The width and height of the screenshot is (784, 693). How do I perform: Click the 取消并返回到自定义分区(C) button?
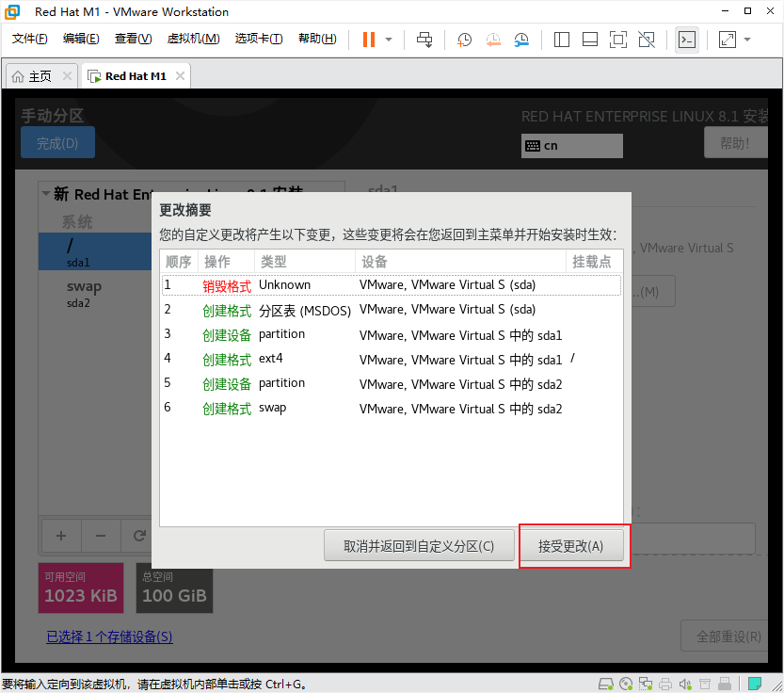pos(419,546)
